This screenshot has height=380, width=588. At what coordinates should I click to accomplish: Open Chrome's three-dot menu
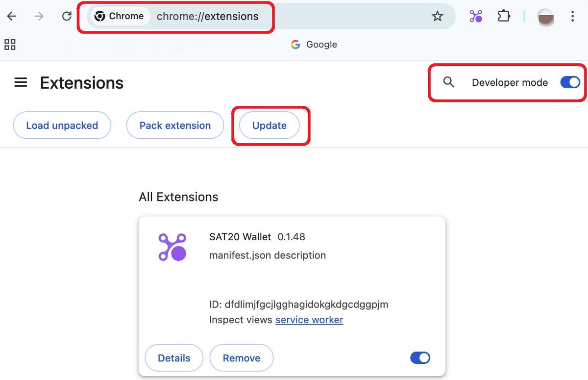point(572,16)
